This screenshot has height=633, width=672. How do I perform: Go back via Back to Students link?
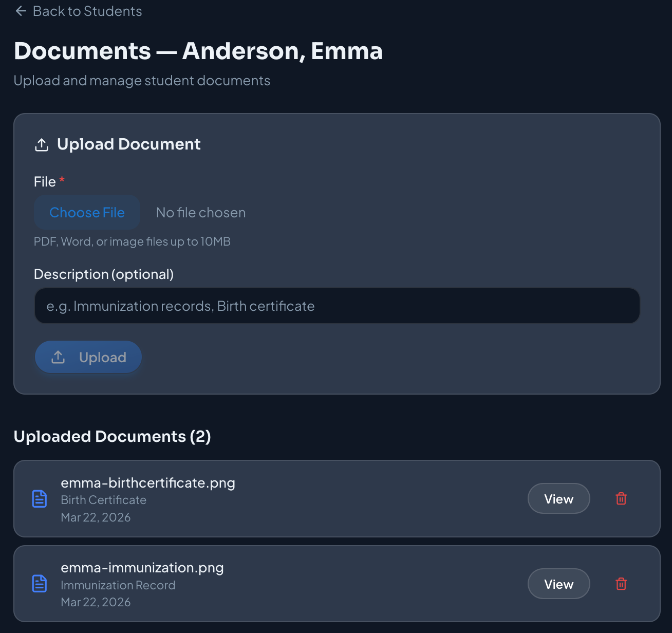point(79,11)
